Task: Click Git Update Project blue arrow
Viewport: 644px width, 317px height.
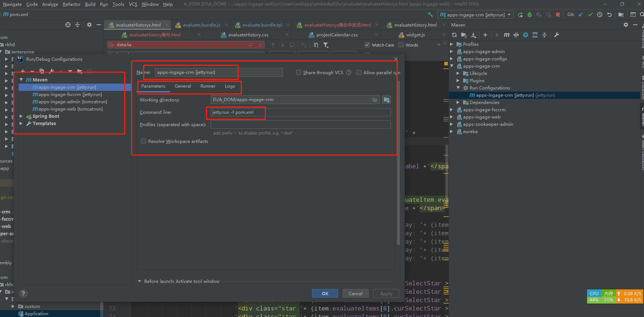Action: [581, 15]
